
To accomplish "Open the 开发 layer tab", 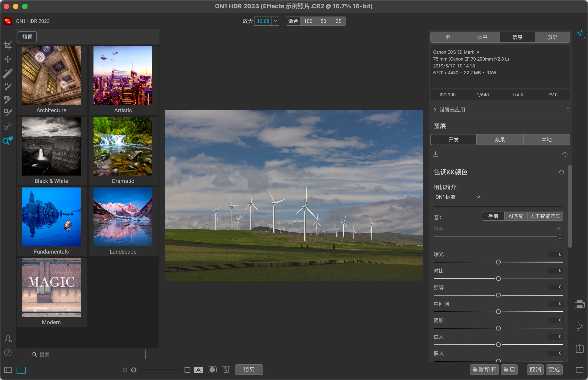I will [453, 140].
